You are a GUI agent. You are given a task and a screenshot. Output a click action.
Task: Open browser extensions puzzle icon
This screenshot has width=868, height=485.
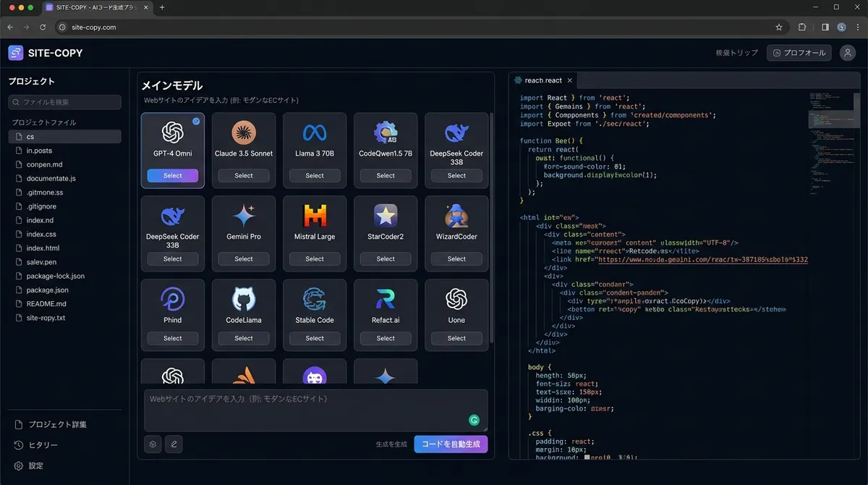click(802, 27)
